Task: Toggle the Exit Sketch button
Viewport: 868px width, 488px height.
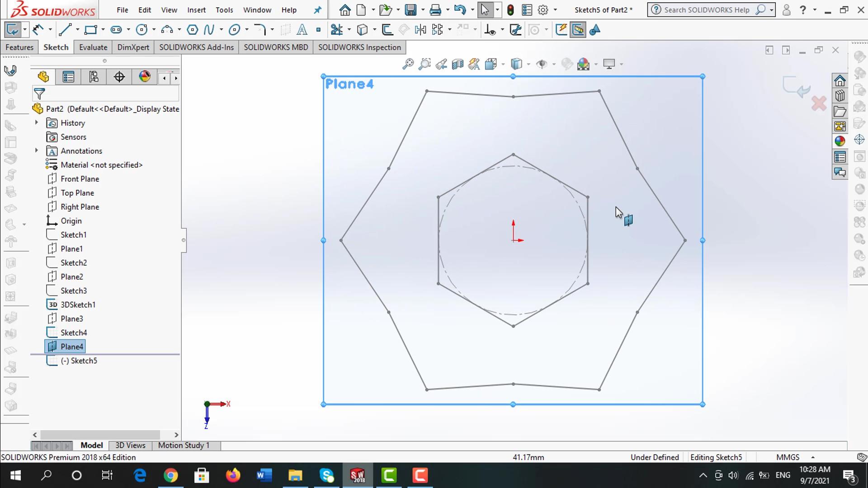Action: 12,30
